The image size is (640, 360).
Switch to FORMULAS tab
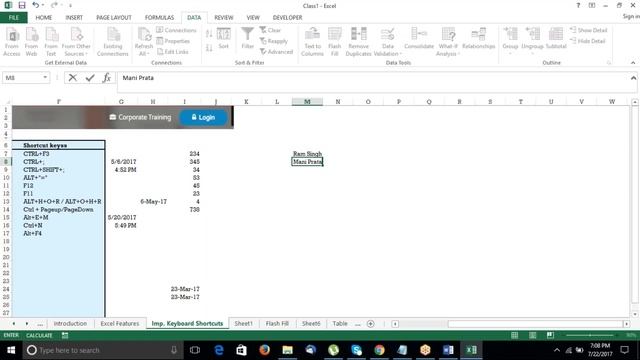coord(159,18)
